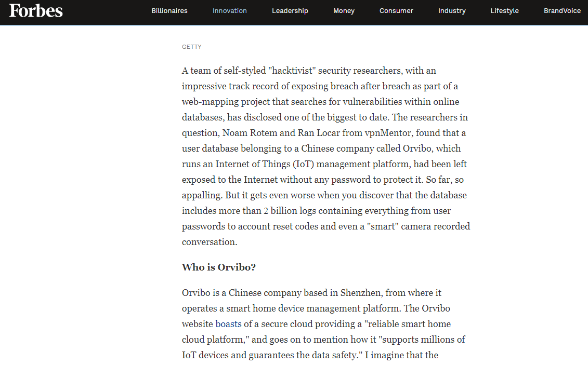Open the Lifestyle section

505,11
